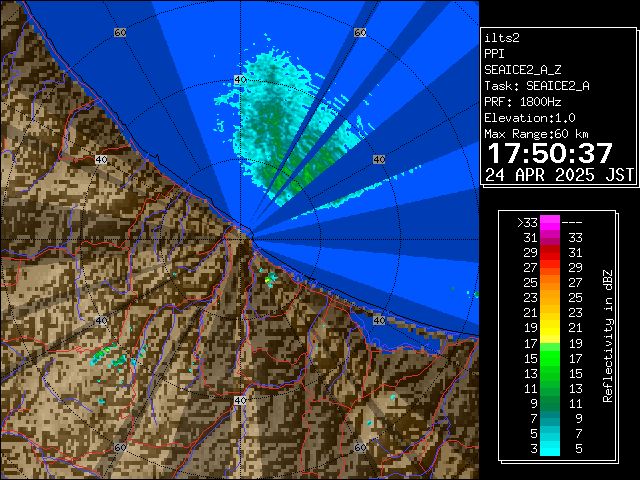Click the radar site name "ilts2"
Viewport: 640px width, 480px height.
502,38
